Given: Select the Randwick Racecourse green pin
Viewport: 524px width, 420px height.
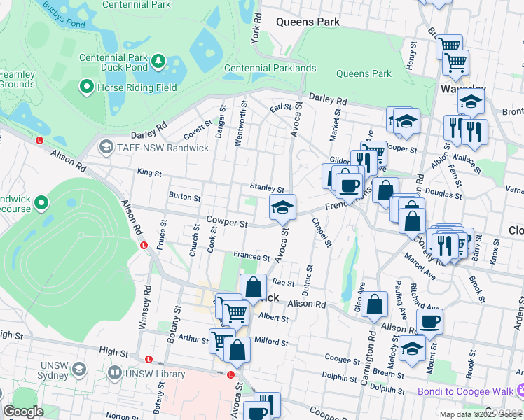Looking at the screenshot, I should (x=41, y=203).
